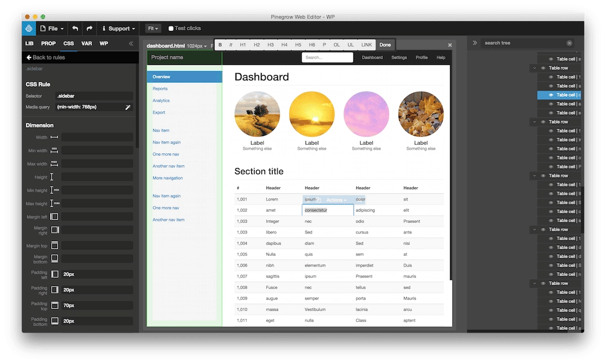Click the page Search... box

[327, 58]
